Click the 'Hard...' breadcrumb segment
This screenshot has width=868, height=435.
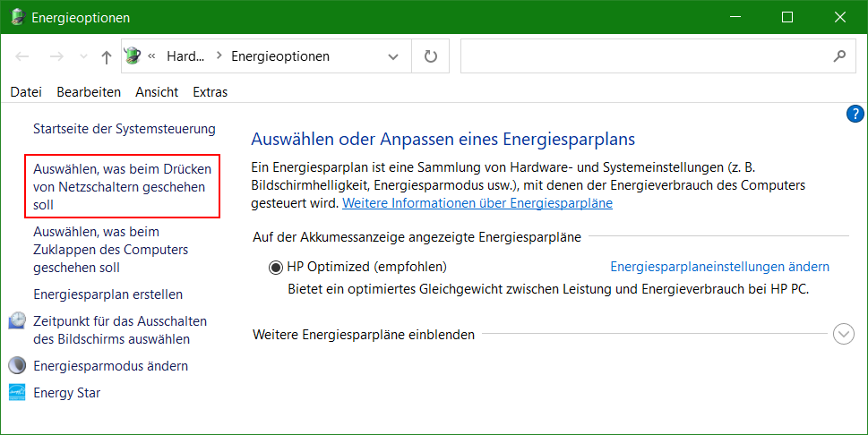click(185, 56)
